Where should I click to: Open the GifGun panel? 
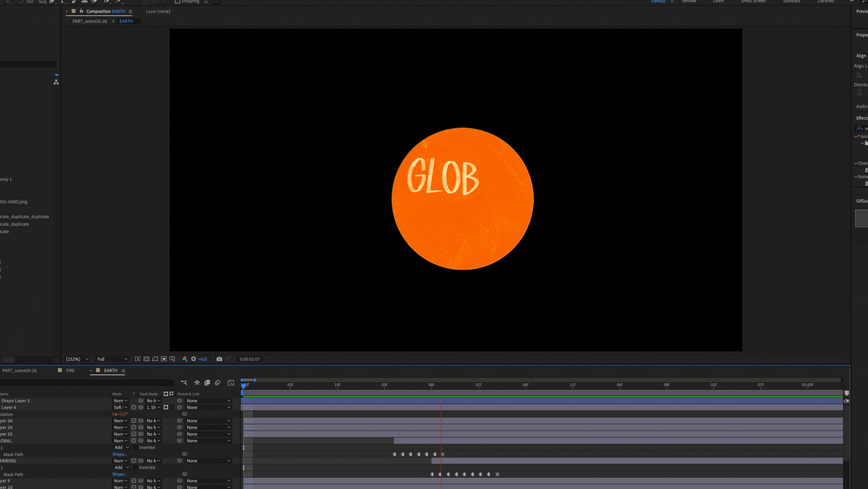pos(862,201)
